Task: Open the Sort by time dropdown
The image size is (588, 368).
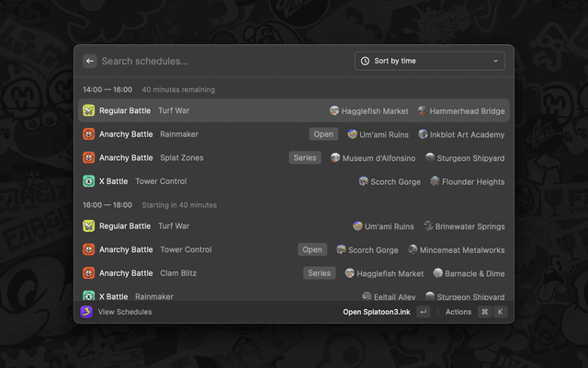Action: [429, 61]
